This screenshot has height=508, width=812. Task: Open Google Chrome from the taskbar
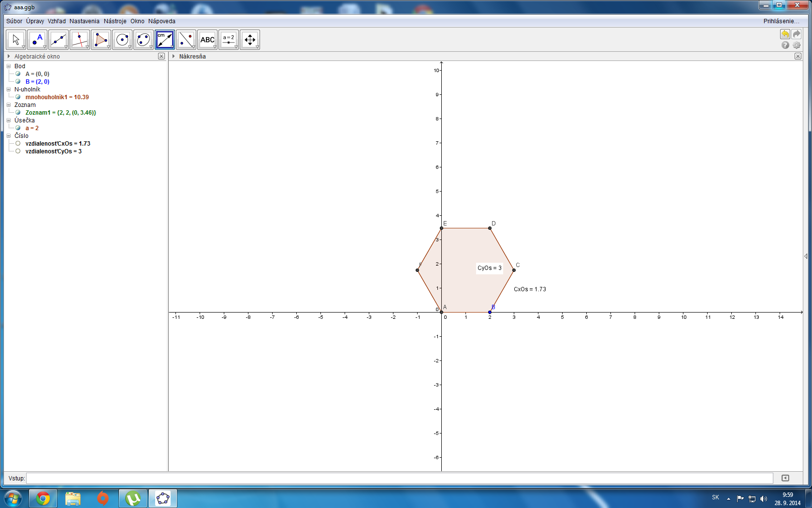pyautogui.click(x=43, y=498)
